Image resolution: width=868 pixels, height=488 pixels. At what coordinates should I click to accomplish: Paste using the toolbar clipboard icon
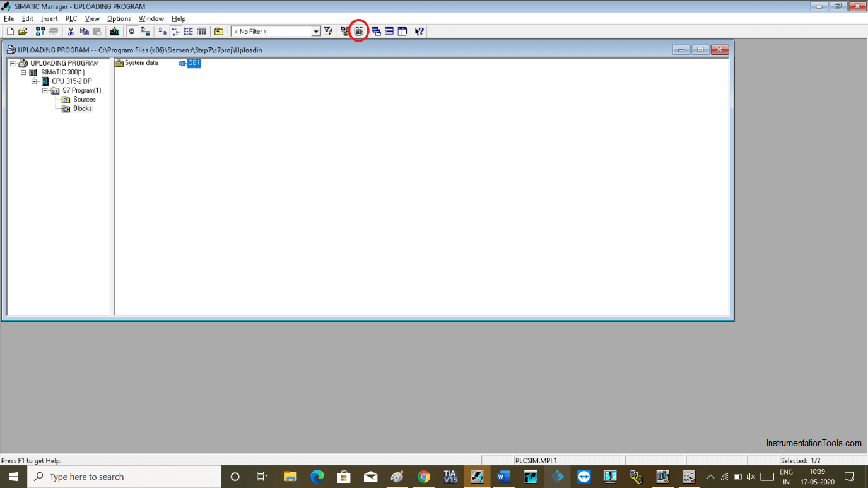click(97, 32)
